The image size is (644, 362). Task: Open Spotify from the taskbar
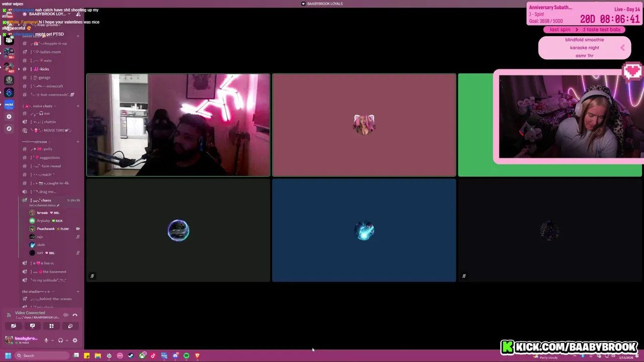186,356
